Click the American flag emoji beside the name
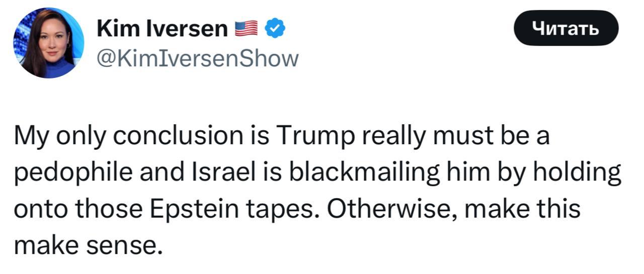This screenshot has width=644, height=274. 247,30
